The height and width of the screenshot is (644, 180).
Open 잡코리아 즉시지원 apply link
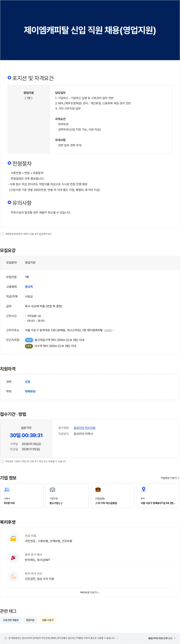click(85, 428)
